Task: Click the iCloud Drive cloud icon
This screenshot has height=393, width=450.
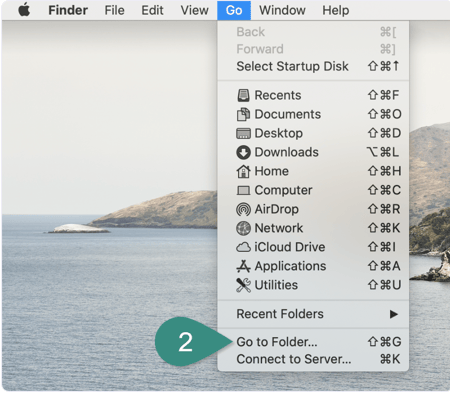Action: (243, 247)
